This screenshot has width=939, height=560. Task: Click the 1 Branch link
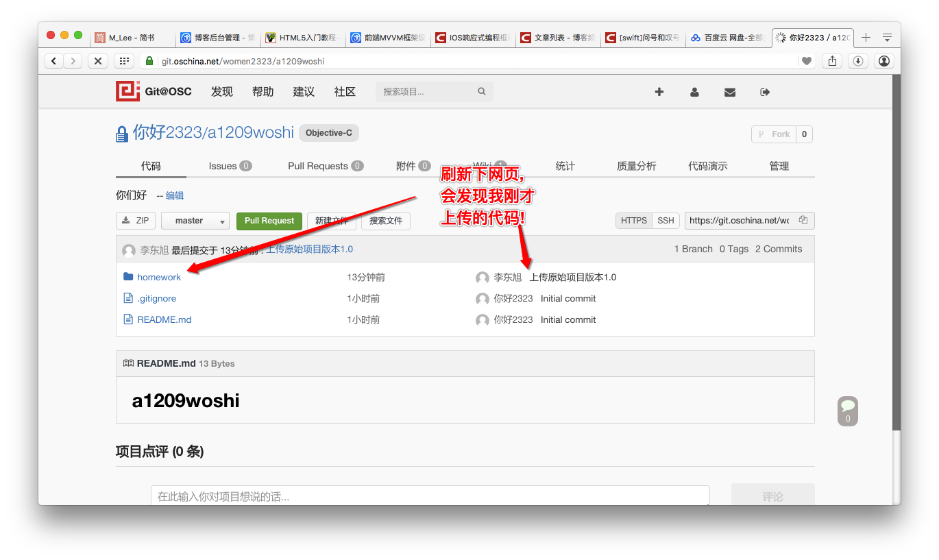tap(694, 249)
